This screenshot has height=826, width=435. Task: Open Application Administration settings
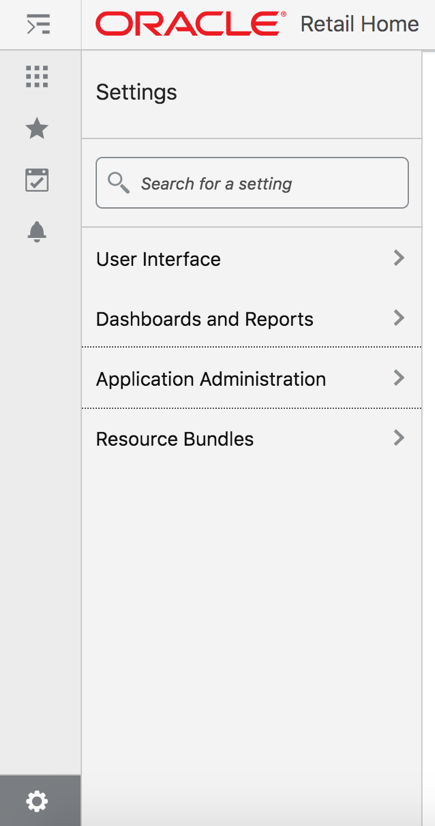251,378
